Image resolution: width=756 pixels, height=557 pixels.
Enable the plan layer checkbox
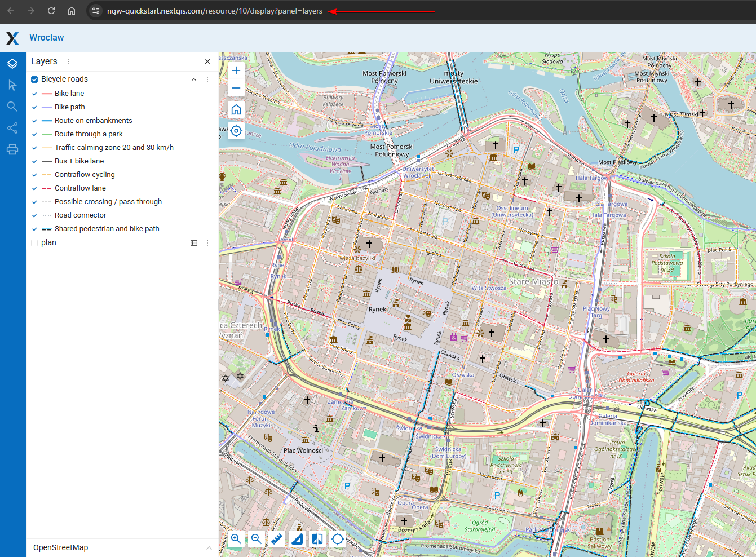tap(34, 243)
